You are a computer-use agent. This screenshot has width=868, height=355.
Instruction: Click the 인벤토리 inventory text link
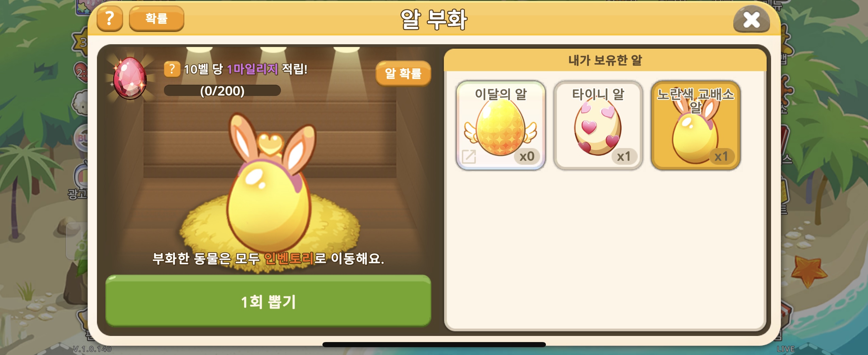pos(289,258)
